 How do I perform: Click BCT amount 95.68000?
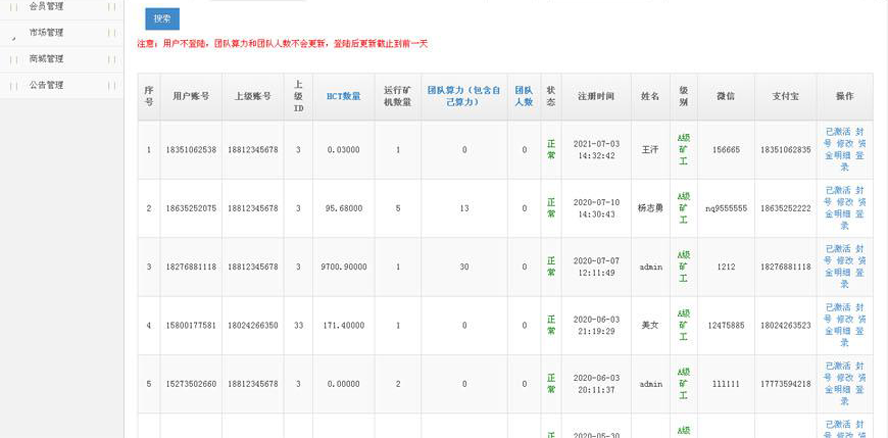point(343,209)
